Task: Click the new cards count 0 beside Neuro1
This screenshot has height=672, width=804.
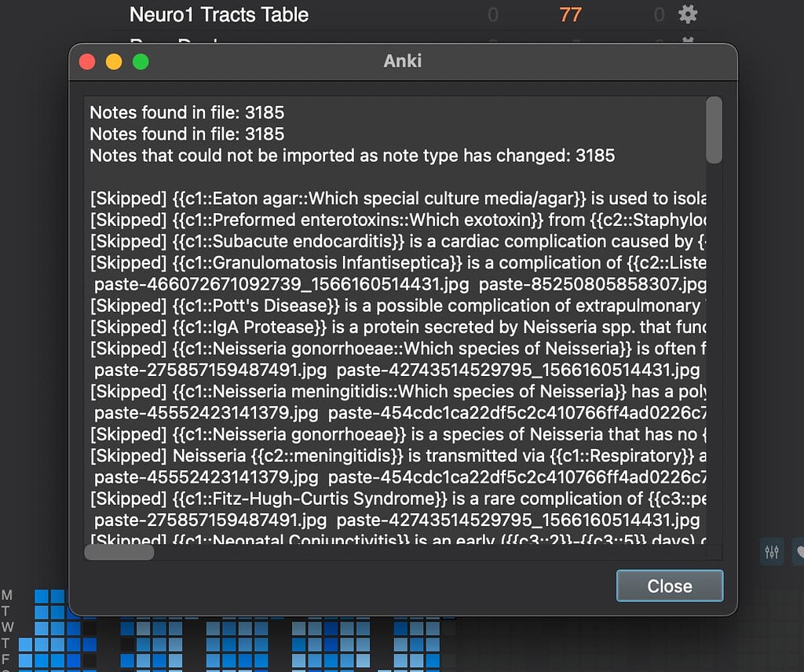Action: (x=493, y=14)
